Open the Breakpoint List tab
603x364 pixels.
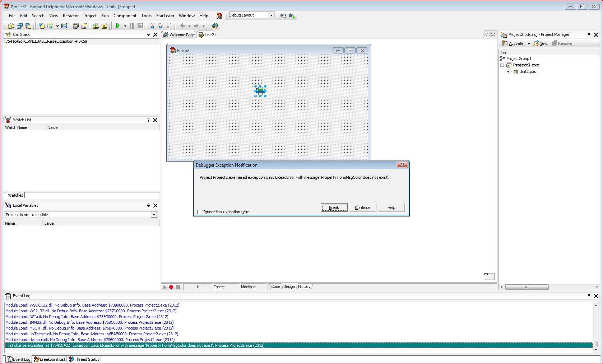click(50, 359)
